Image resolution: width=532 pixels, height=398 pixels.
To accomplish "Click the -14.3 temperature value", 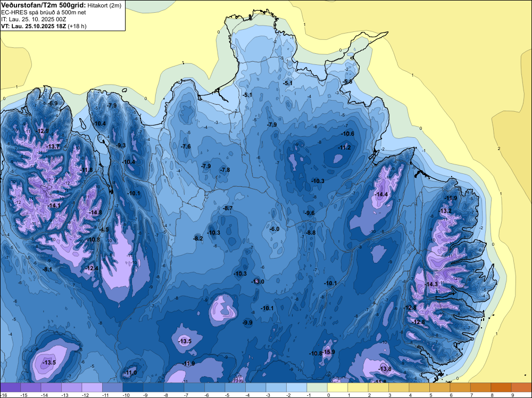I will click(x=431, y=284).
